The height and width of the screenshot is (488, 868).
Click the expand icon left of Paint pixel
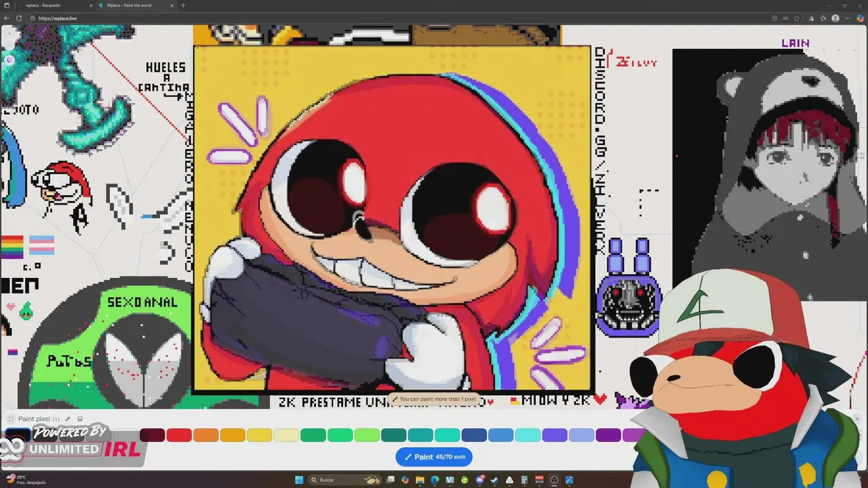[x=11, y=419]
